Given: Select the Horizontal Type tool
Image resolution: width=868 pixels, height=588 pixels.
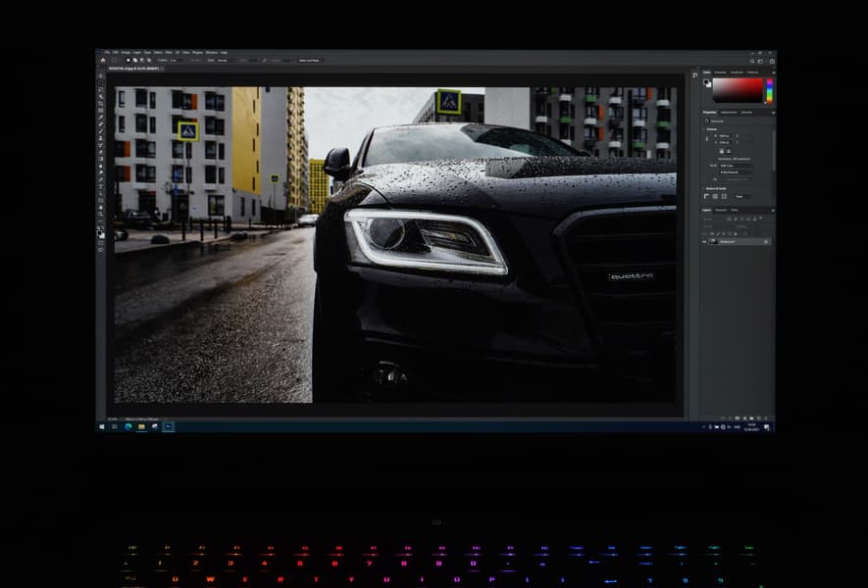Looking at the screenshot, I should [100, 188].
